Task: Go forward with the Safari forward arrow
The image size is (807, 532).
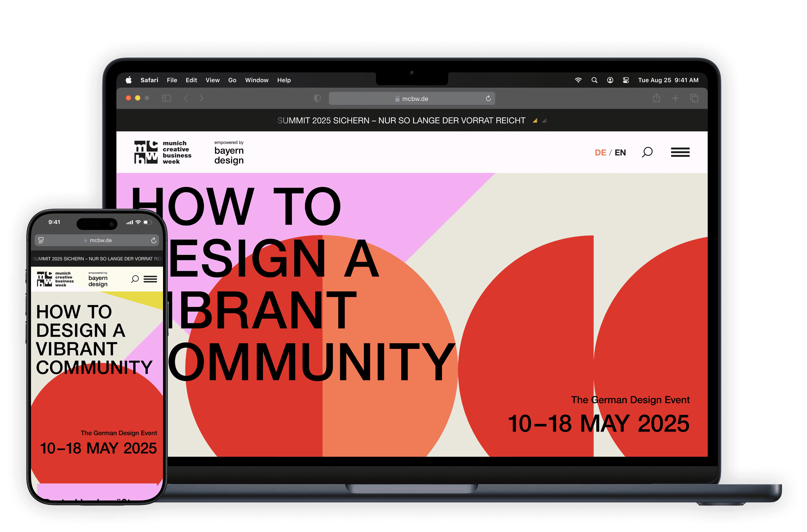Action: pyautogui.click(x=202, y=98)
